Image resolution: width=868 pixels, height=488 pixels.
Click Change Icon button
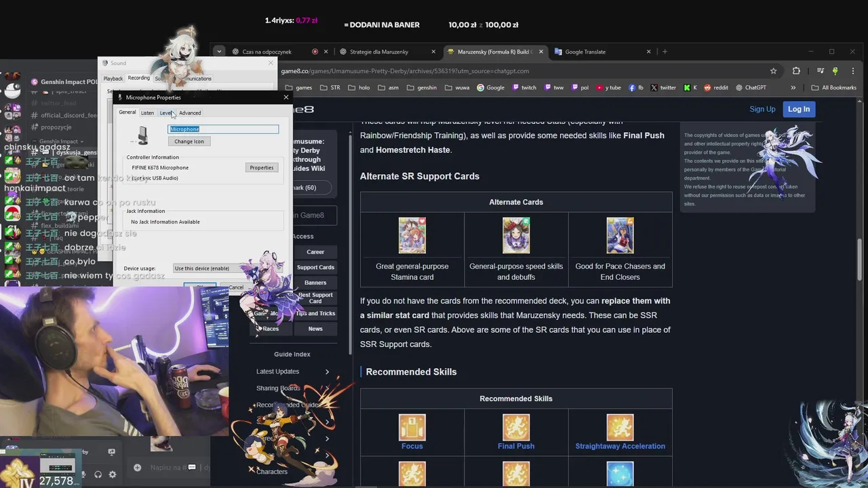189,142
